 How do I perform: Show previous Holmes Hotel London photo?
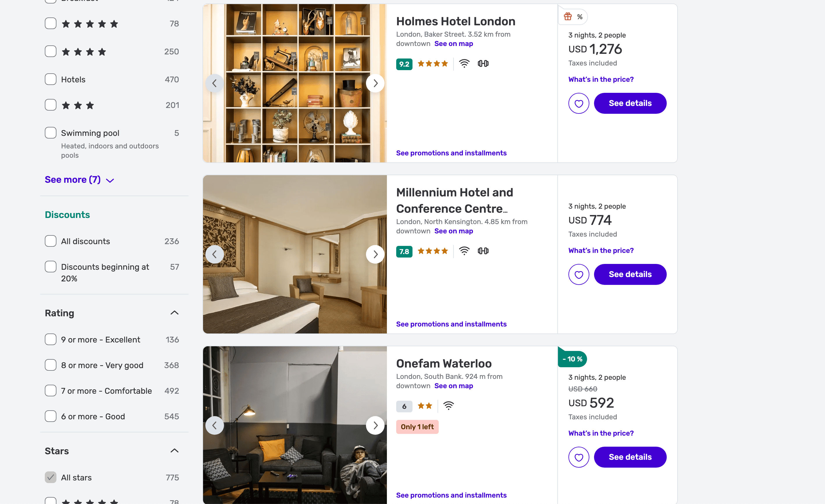pos(215,83)
